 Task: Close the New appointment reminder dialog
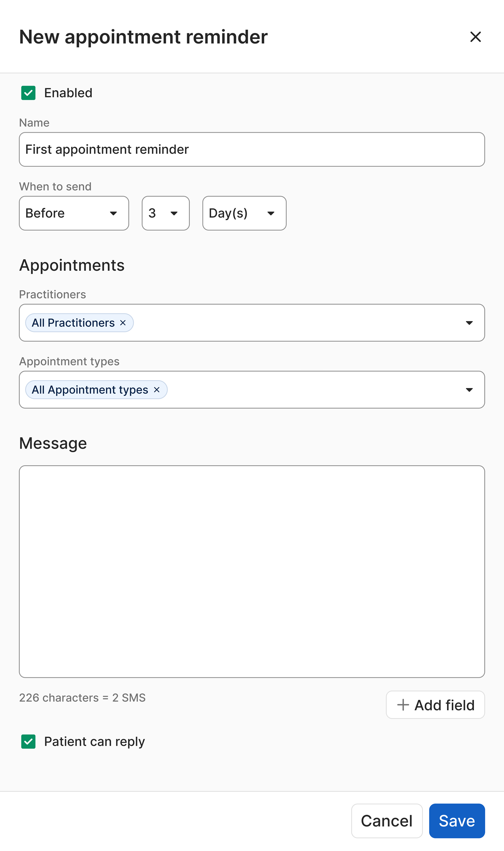pyautogui.click(x=475, y=37)
